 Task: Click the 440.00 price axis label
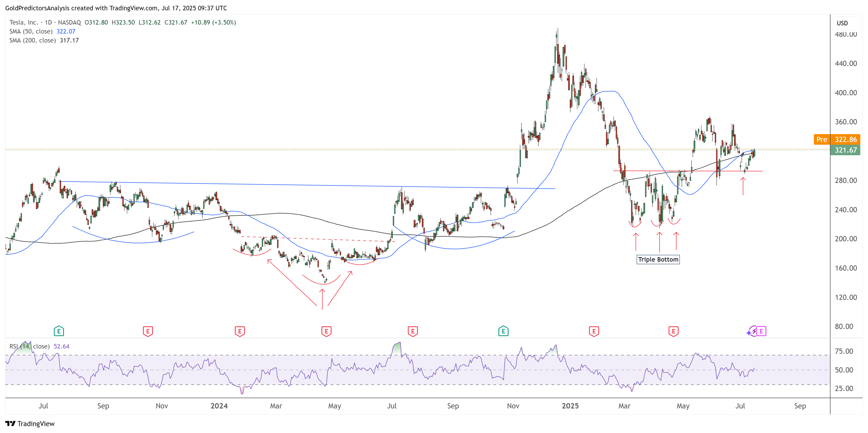[846, 63]
